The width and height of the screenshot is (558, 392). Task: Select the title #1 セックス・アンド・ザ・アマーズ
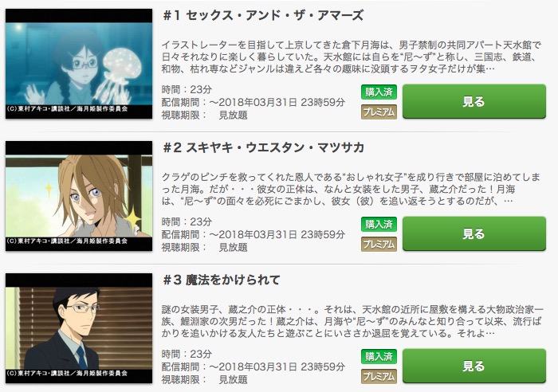coord(263,15)
